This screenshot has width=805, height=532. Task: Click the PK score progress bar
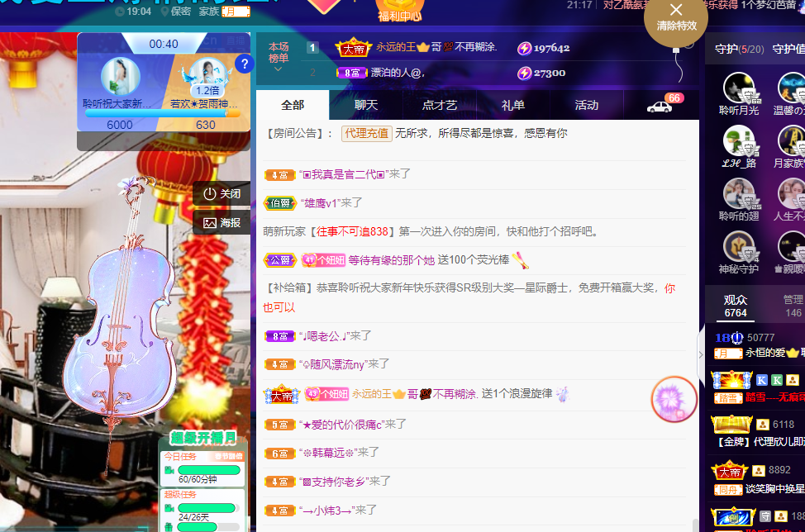pyautogui.click(x=163, y=113)
